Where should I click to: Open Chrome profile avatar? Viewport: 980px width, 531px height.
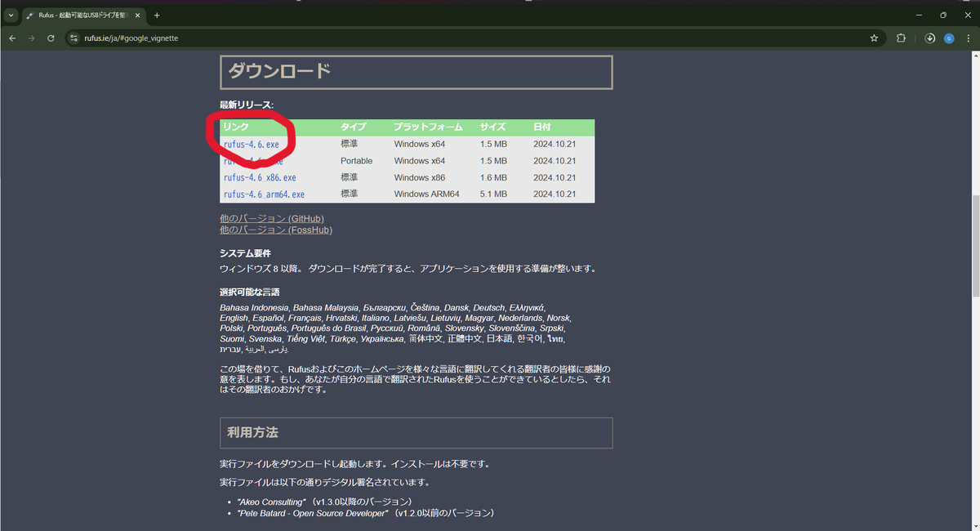point(949,38)
